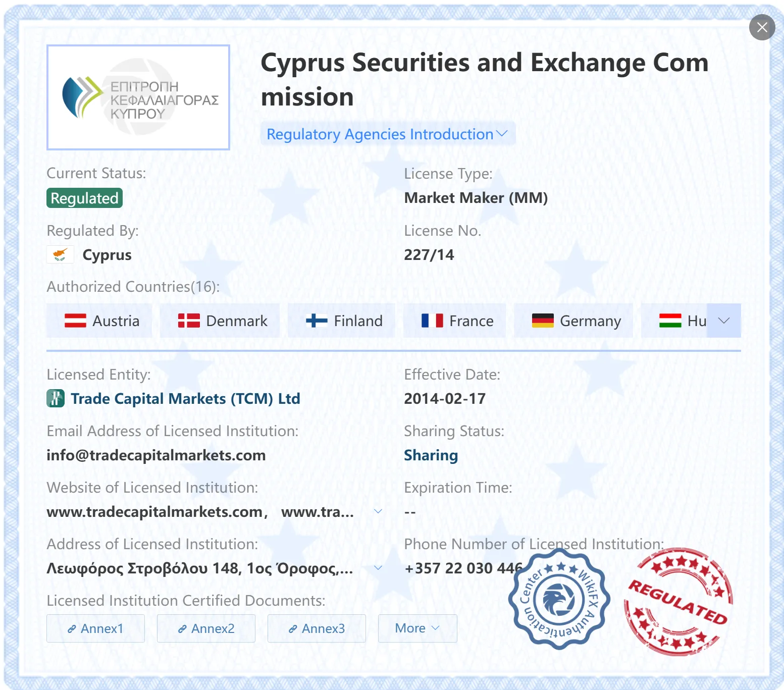
Task: Open the Annex2 certified document
Action: point(206,628)
